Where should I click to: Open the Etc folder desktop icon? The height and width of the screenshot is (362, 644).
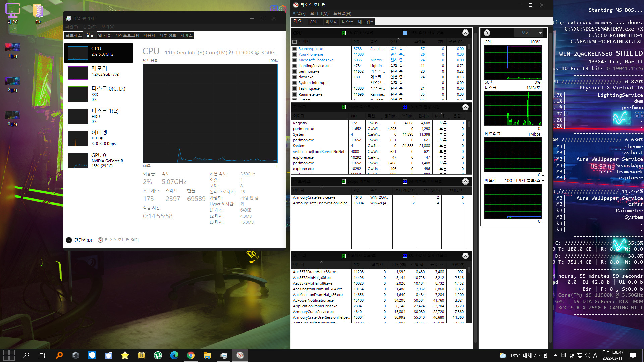pos(38,13)
